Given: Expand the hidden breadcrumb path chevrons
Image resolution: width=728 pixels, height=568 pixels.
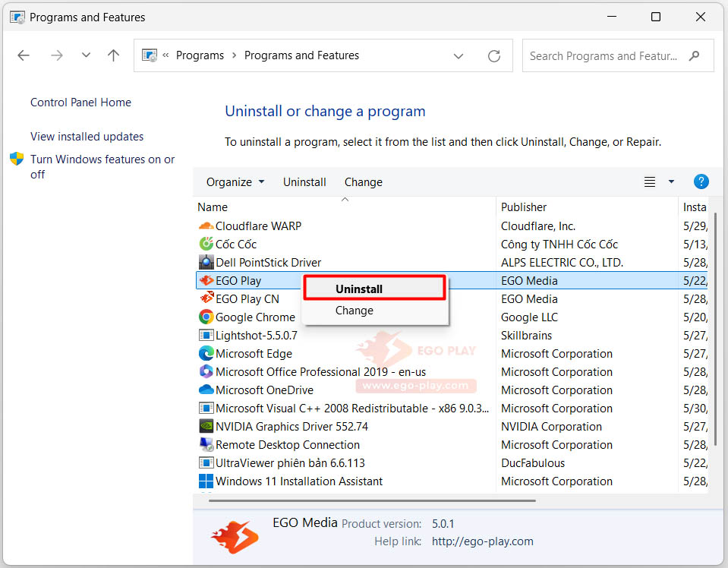Looking at the screenshot, I should pos(165,55).
